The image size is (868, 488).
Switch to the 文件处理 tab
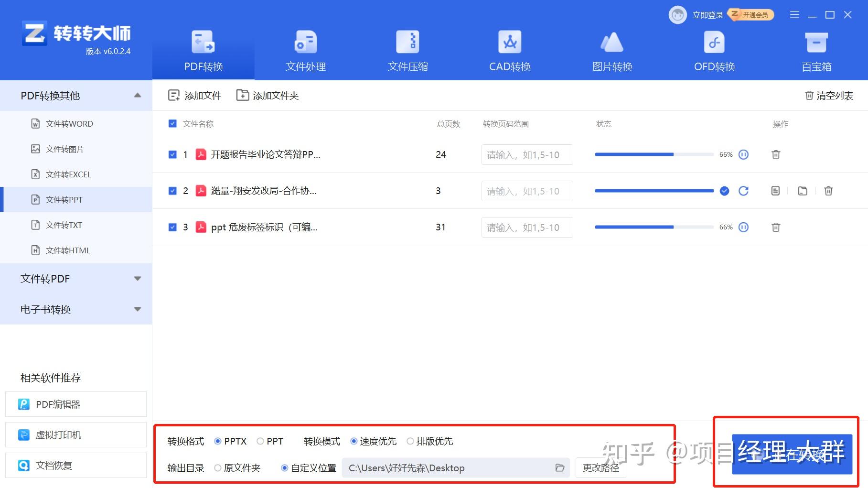pyautogui.click(x=306, y=51)
